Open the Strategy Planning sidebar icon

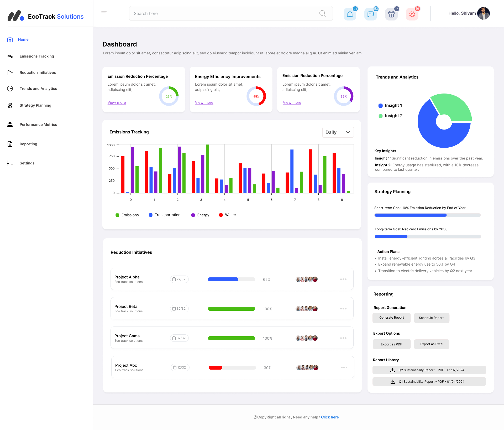[x=10, y=105]
